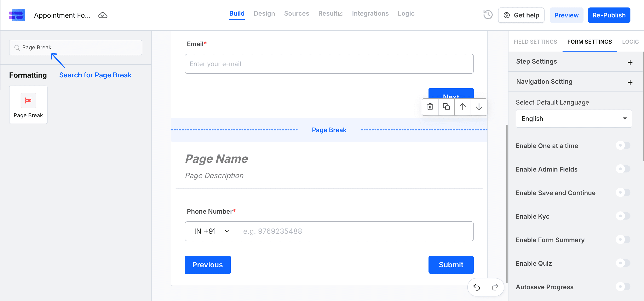
Task: Add the Page Break formatting element
Action: (28, 105)
